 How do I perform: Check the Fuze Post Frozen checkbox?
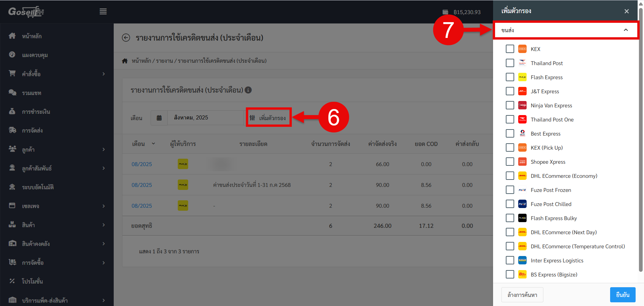point(510,190)
